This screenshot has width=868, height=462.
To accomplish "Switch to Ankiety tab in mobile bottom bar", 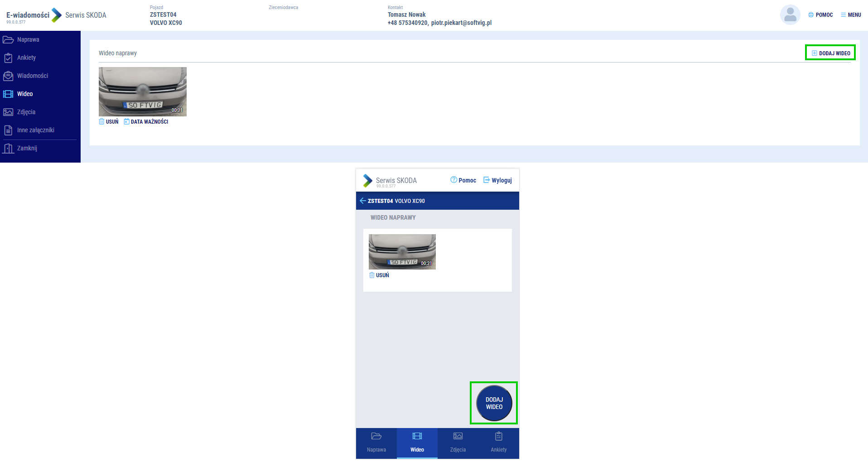I will point(498,443).
